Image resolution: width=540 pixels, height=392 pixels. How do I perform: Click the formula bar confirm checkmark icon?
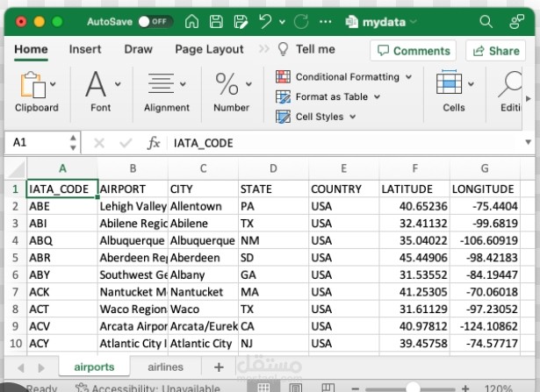(126, 143)
